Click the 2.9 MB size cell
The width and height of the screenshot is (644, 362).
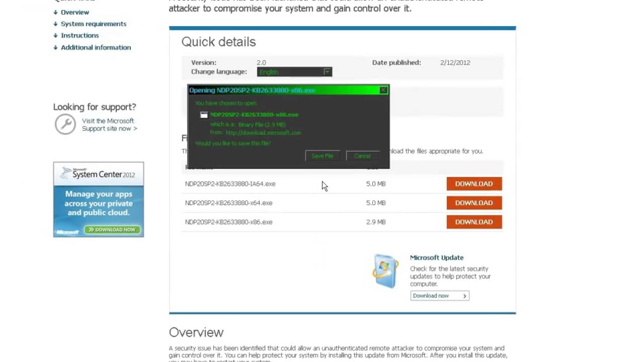coord(376,222)
